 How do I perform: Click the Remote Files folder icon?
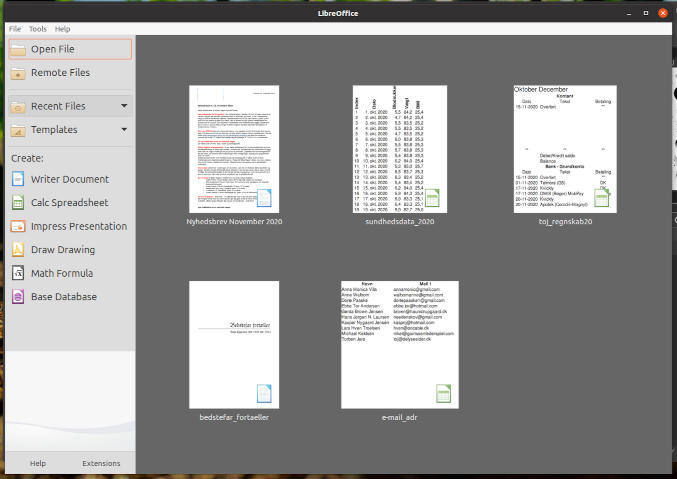pyautogui.click(x=18, y=73)
